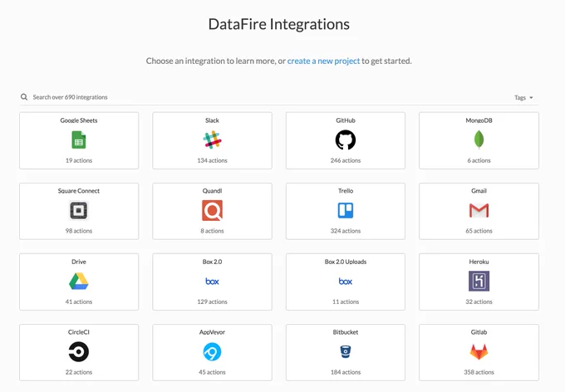The height and width of the screenshot is (392, 565).
Task: Open the Square Connect logo icon
Action: [79, 210]
